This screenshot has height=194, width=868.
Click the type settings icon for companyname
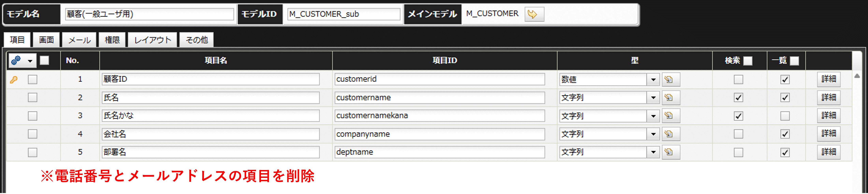tap(671, 134)
